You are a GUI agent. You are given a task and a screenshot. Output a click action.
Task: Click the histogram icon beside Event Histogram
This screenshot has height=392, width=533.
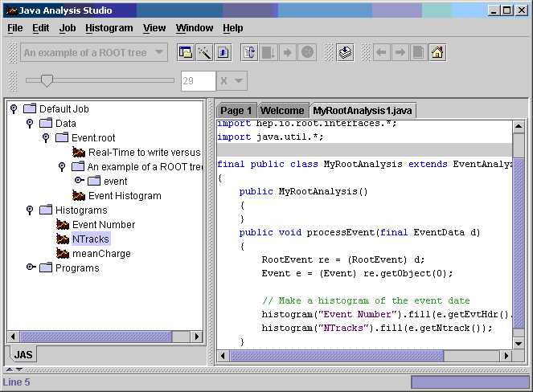79,196
